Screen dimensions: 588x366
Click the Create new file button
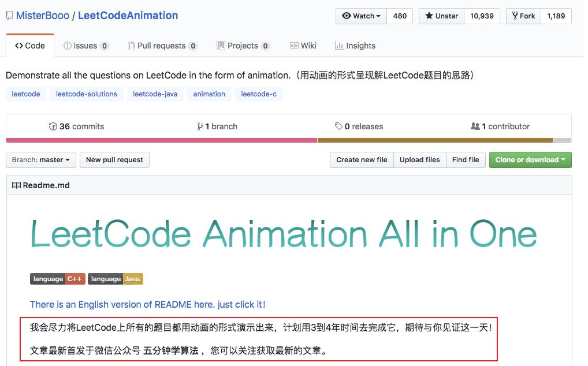pyautogui.click(x=362, y=160)
